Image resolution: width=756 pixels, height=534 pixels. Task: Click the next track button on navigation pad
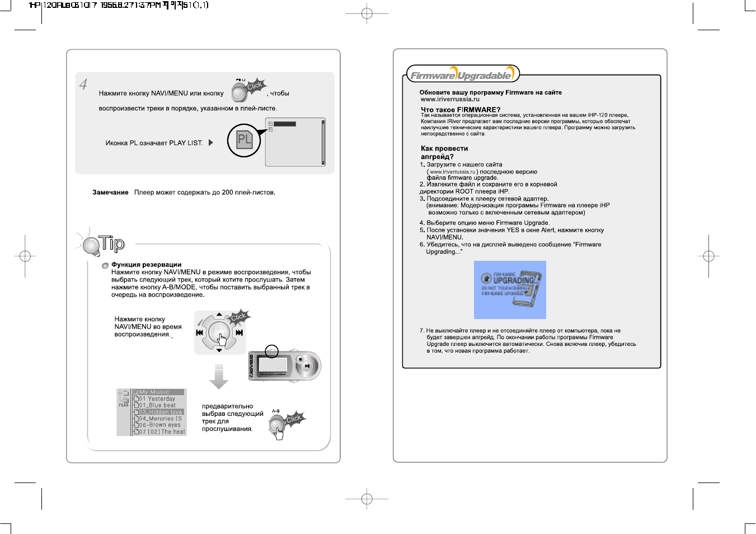239,332
